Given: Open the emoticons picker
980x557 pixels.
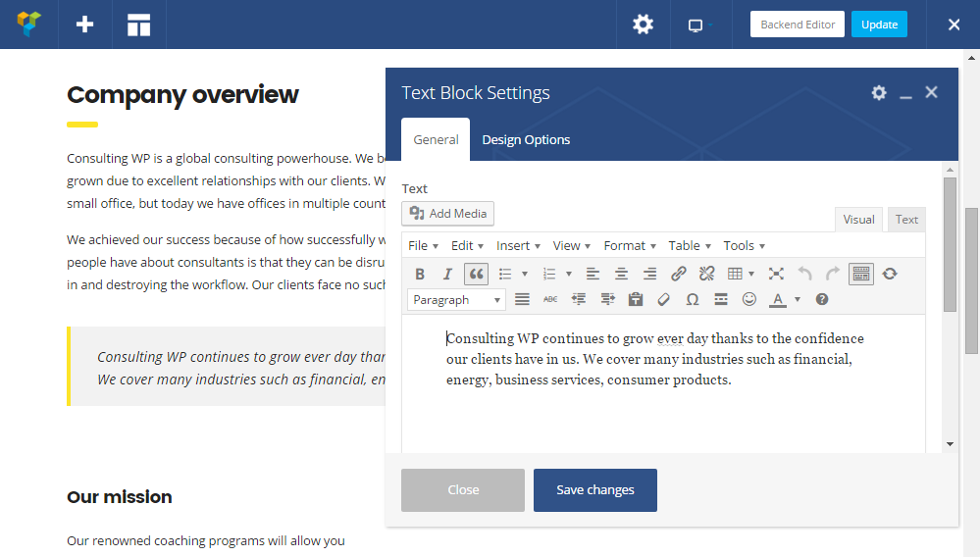Looking at the screenshot, I should click(749, 299).
